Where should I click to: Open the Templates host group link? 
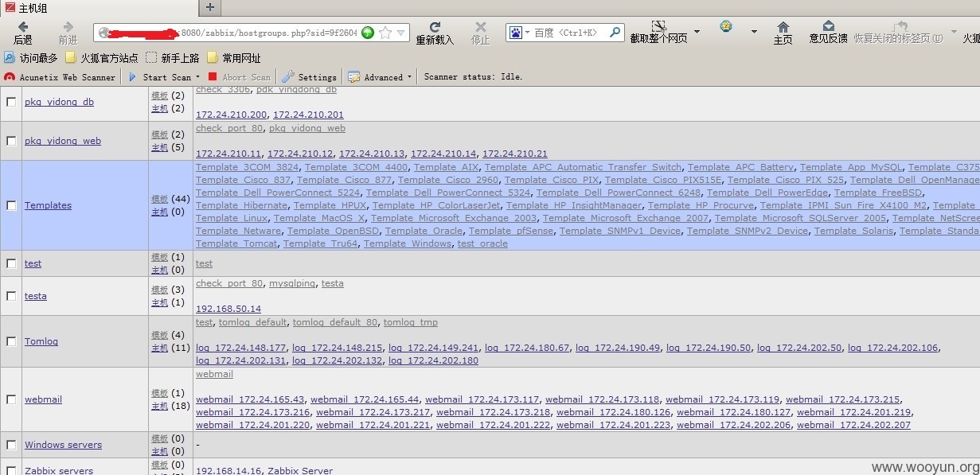[48, 205]
